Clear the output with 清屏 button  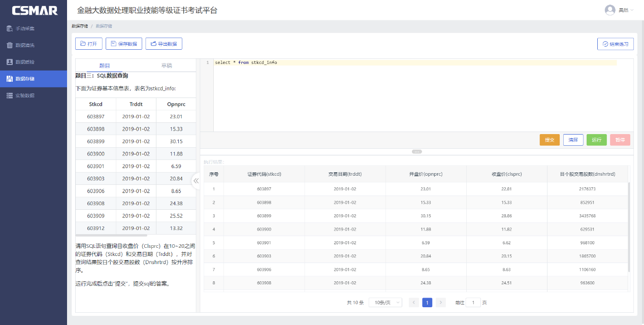[573, 140]
